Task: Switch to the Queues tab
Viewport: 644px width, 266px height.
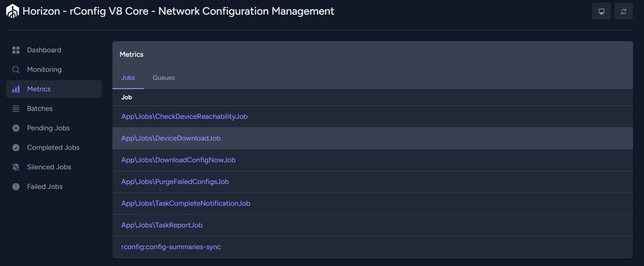Action: [164, 78]
